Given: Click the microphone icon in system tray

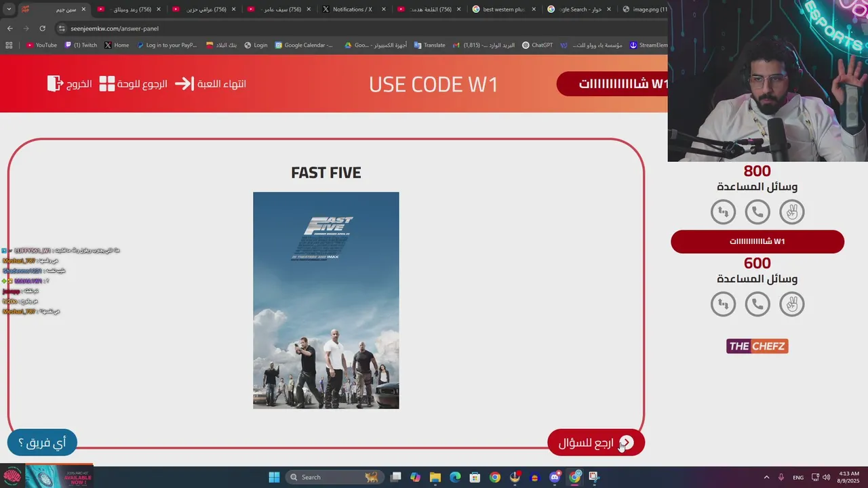Looking at the screenshot, I should tap(781, 477).
